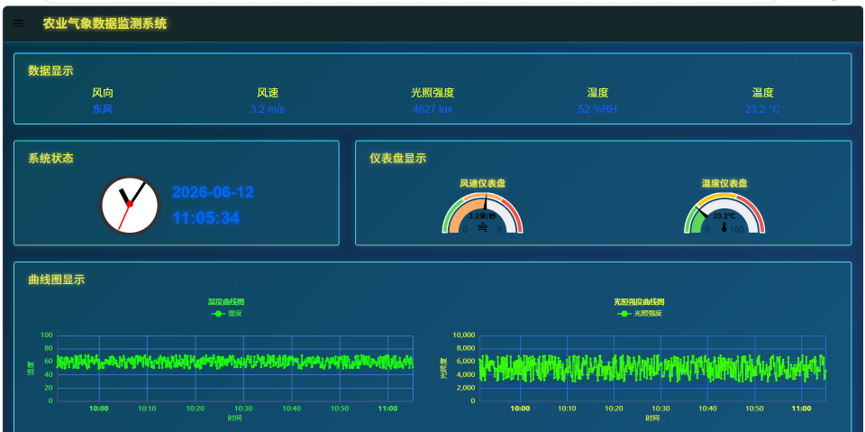Click the 风速仪表盘 gauge title
865x432 pixels.
click(483, 183)
